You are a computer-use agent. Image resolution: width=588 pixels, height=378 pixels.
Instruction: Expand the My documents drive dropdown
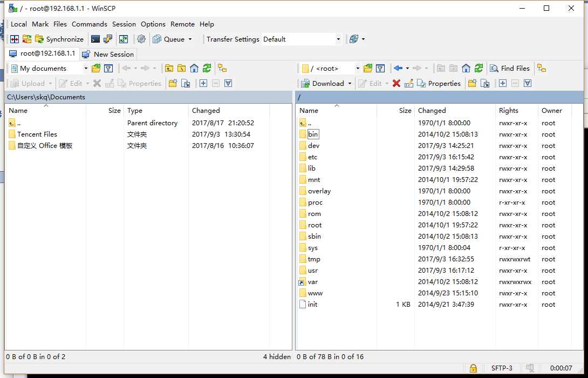86,69
